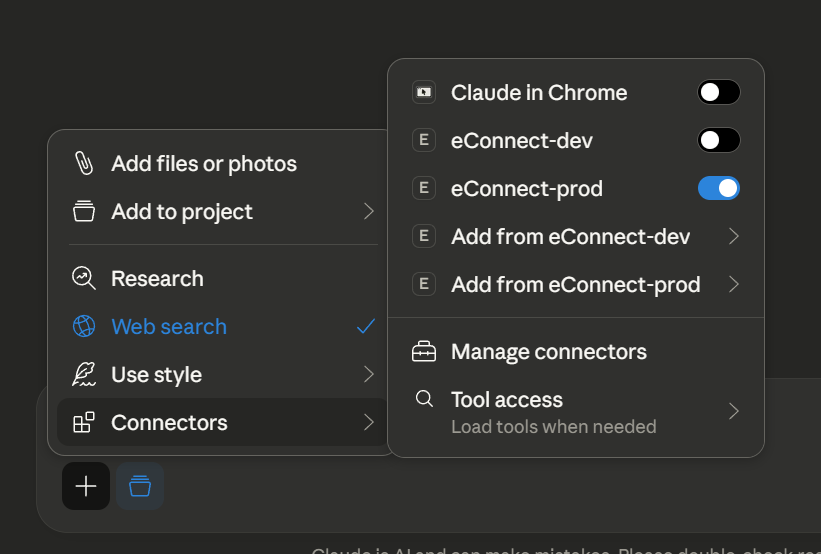Click the E icon of Add from eConnect-dev
The height and width of the screenshot is (554, 821).
[424, 236]
